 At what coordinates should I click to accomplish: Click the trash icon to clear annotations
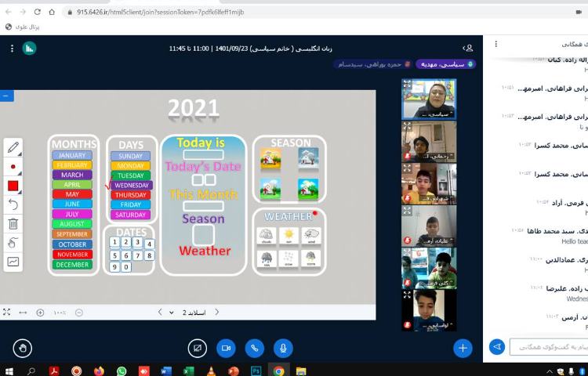13,223
